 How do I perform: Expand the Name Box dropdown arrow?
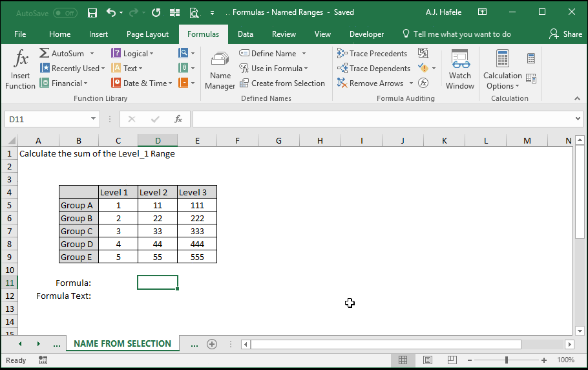coord(94,119)
